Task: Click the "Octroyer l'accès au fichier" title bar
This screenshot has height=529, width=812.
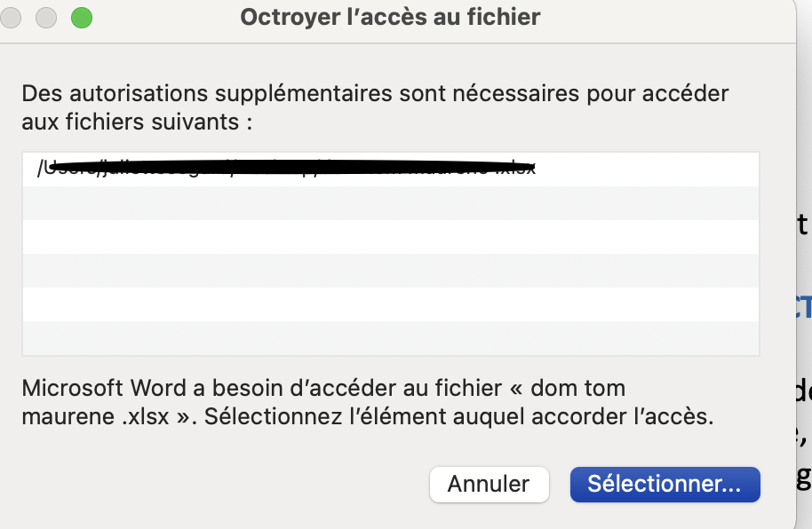Action: (x=390, y=17)
